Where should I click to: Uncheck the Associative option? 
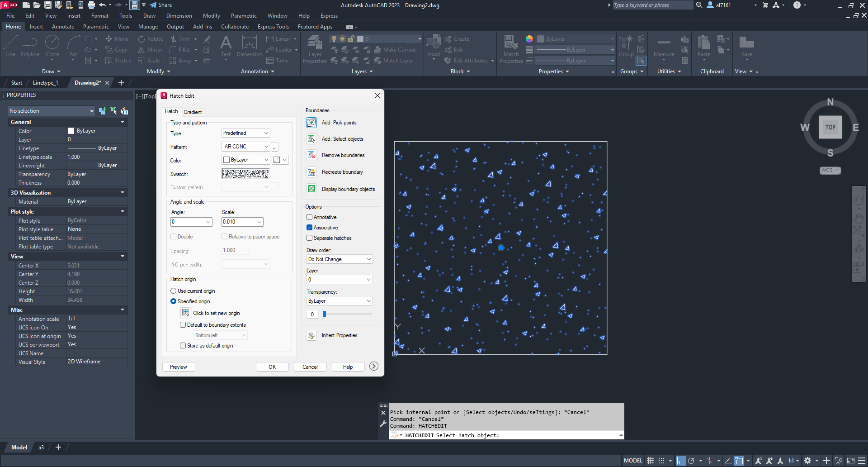pyautogui.click(x=310, y=228)
